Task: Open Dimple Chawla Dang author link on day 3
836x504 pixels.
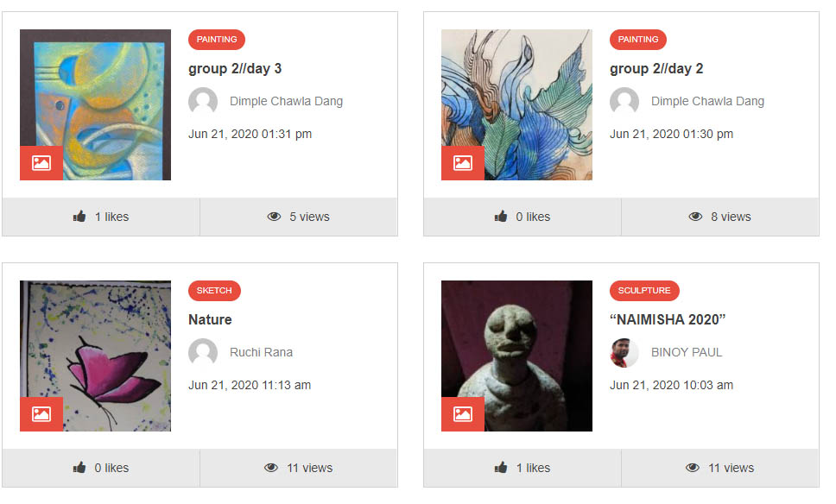Action: point(287,101)
